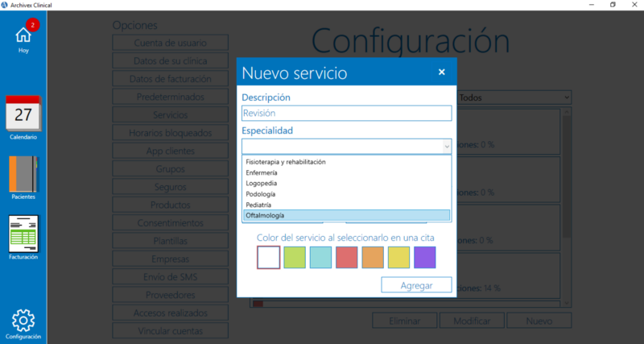This screenshot has width=644, height=344.
Task: Click the Configuración gear icon
Action: 23,321
